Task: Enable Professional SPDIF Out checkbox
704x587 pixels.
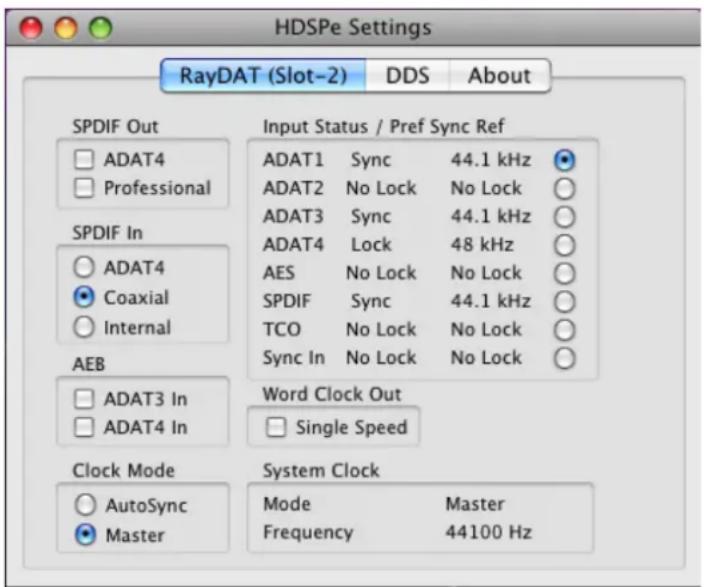Action: [84, 188]
